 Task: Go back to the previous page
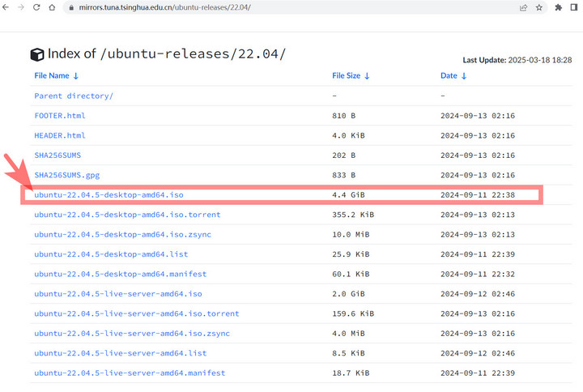6,7
